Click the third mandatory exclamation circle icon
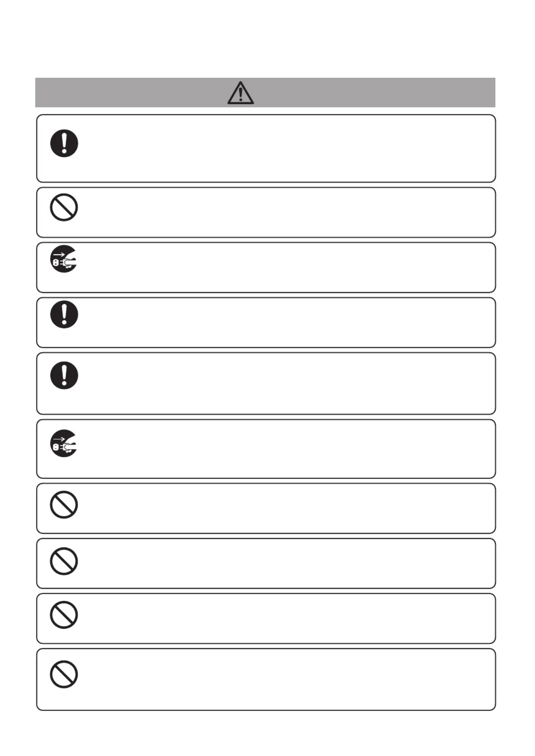 tap(64, 375)
